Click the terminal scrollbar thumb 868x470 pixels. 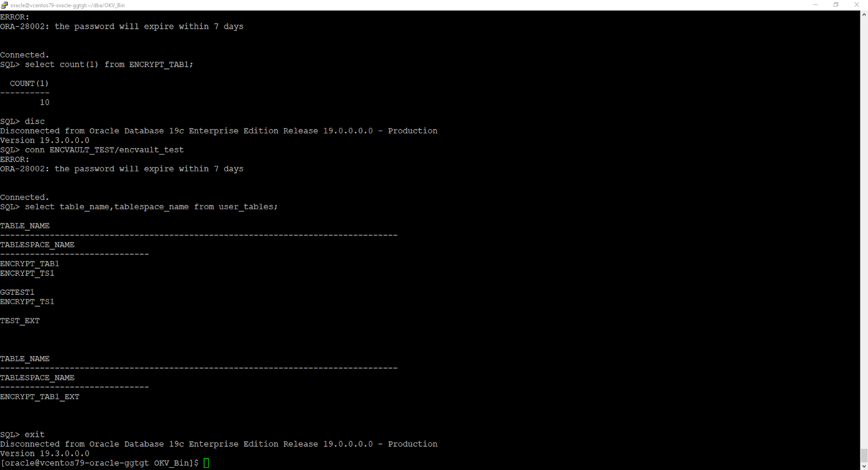[x=864, y=455]
